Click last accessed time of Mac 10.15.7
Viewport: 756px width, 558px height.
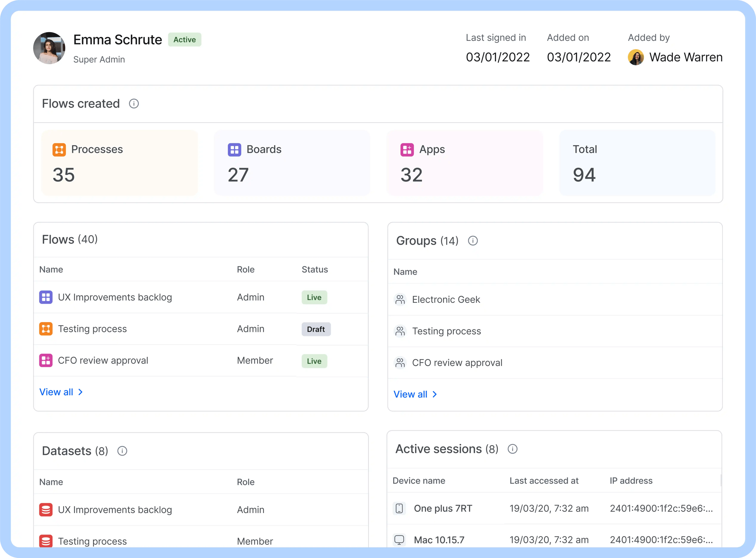pos(549,540)
